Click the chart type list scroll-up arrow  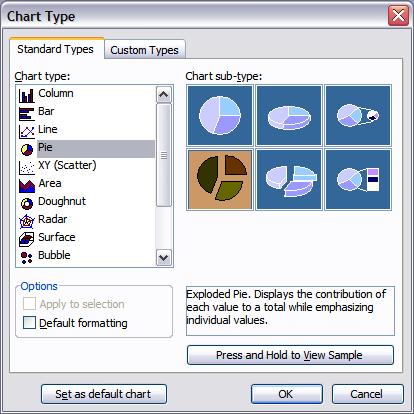click(x=164, y=95)
